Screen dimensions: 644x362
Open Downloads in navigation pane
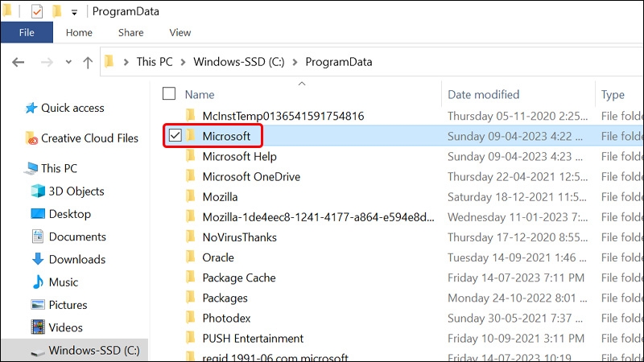77,259
